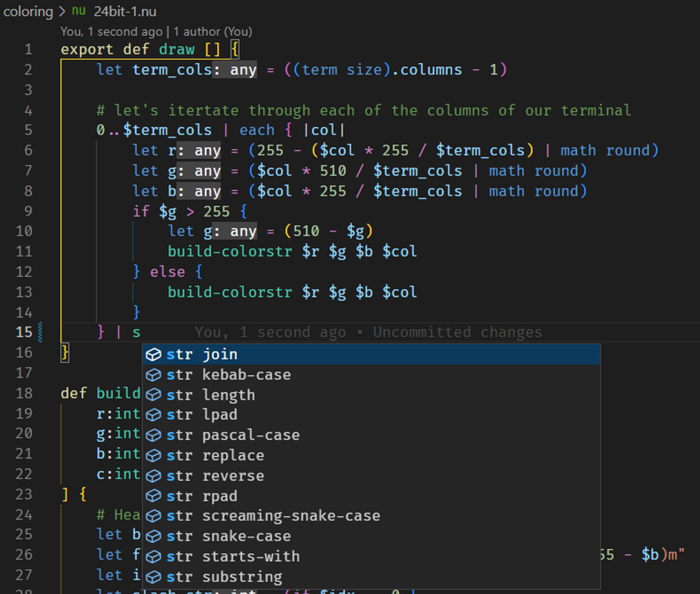The width and height of the screenshot is (700, 594).
Task: Click the cube icon beside str rpad
Action: pyautogui.click(x=153, y=496)
